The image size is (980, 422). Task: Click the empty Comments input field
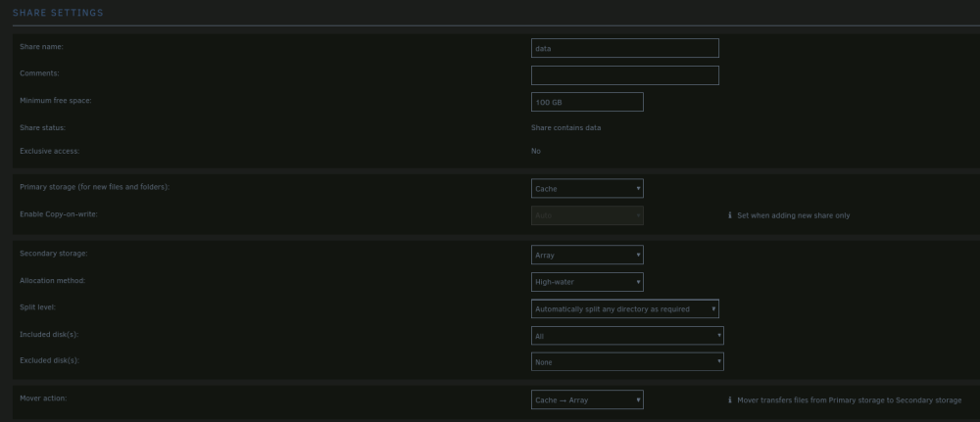(x=624, y=75)
